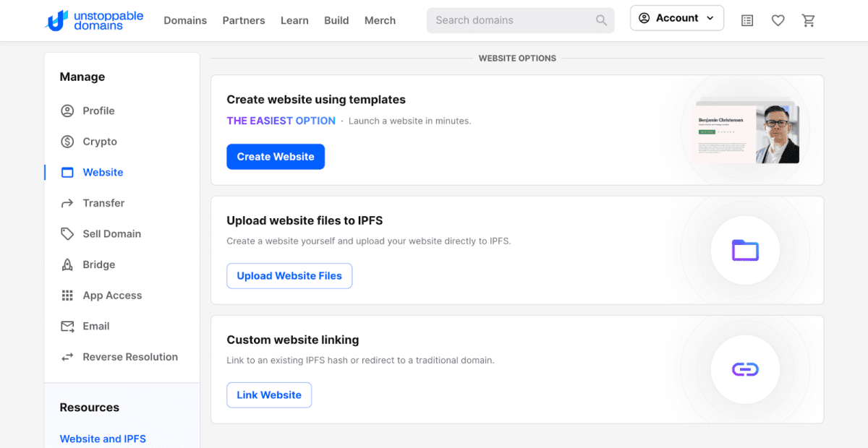The height and width of the screenshot is (448, 868).
Task: Click the Sell Domain tag icon
Action: pyautogui.click(x=67, y=234)
